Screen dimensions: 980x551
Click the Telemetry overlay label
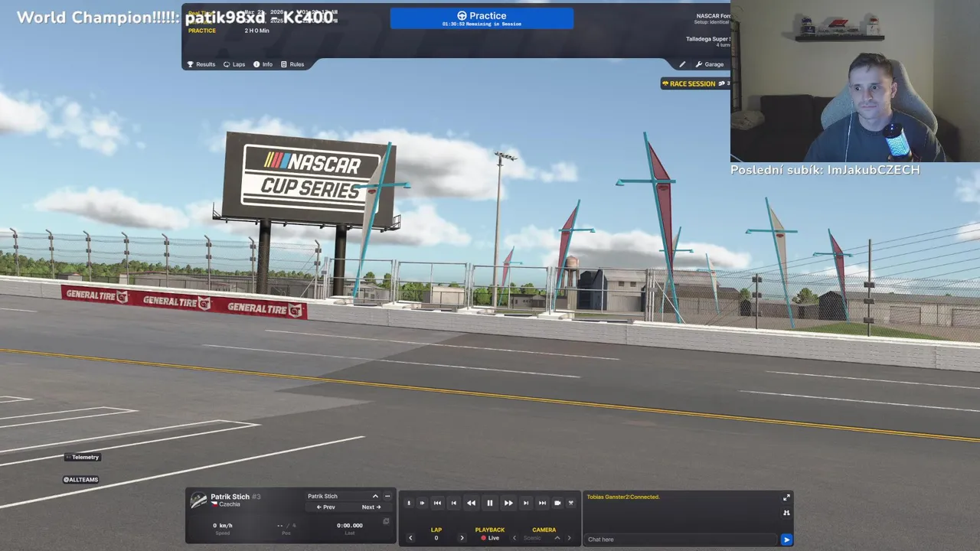pyautogui.click(x=83, y=457)
